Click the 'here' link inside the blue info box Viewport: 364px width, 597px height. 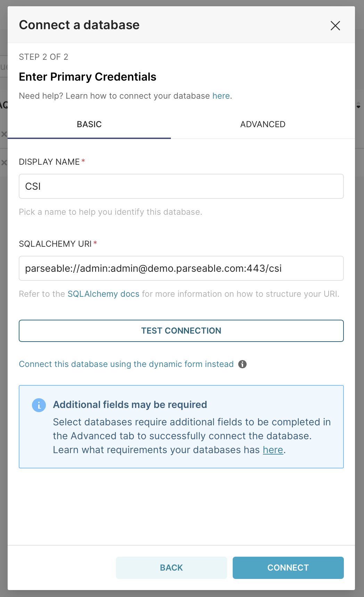pos(273,450)
